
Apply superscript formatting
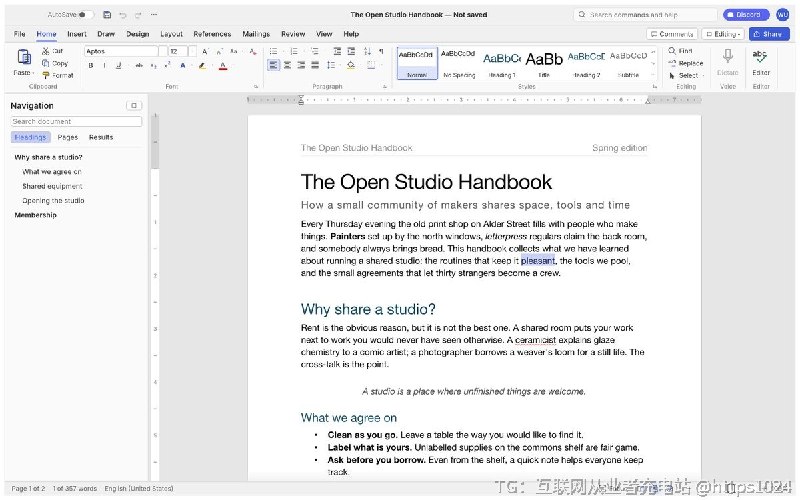point(167,66)
